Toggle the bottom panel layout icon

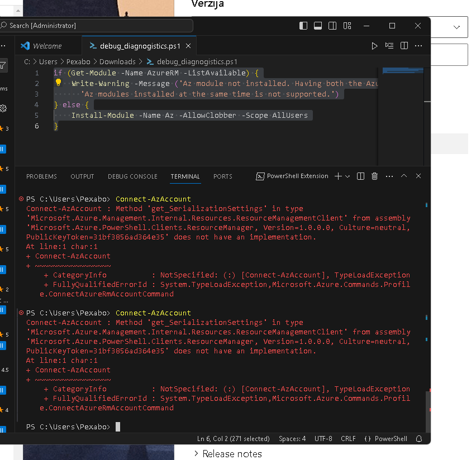point(318,26)
